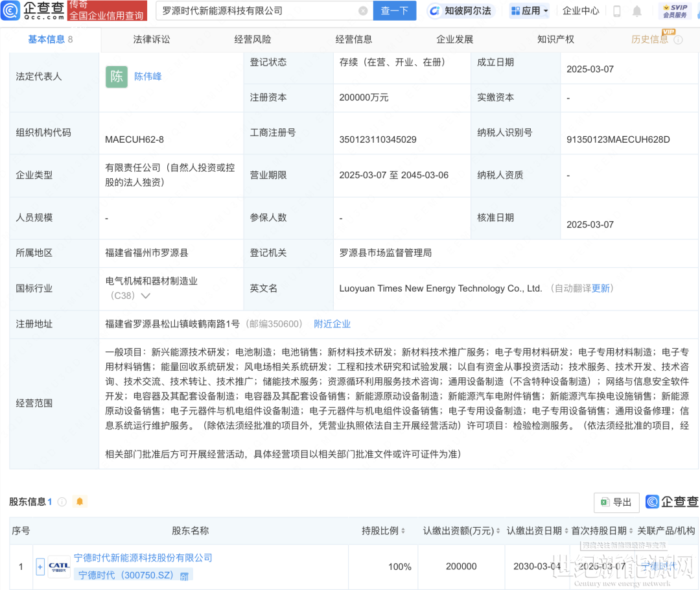This screenshot has height=590, width=700.
Task: Select 罗源县市场监督管理局 text
Action: point(385,253)
